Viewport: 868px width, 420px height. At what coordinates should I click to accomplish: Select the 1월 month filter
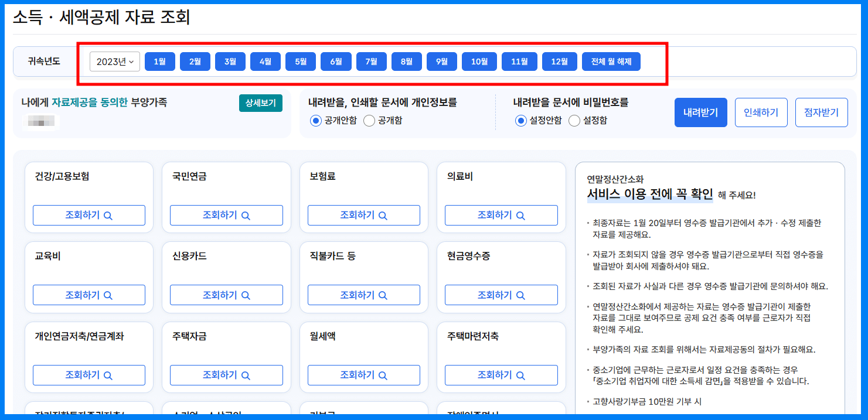point(159,62)
